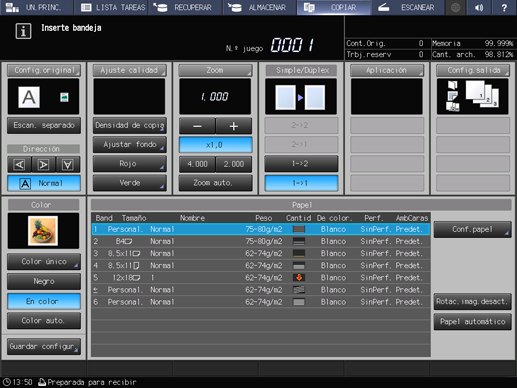Click the zoom 1.000 value display
Image resolution: width=517 pixels, height=388 pixels.
tap(215, 97)
